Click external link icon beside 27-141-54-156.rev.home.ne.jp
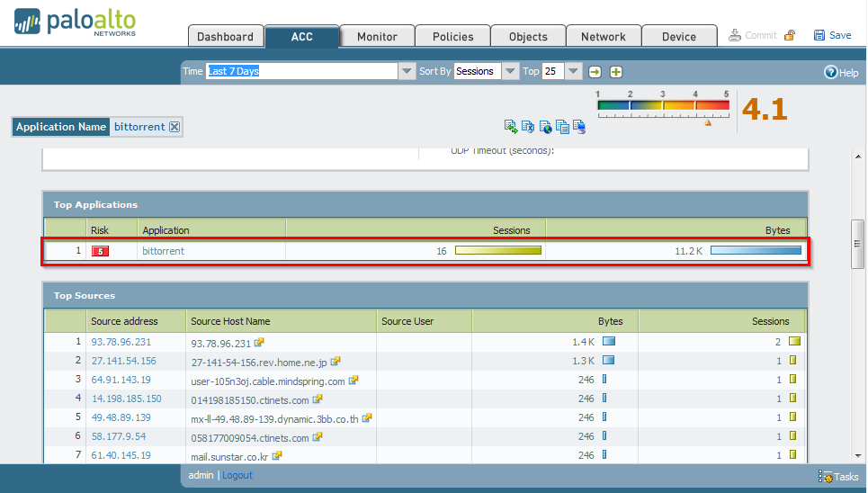The image size is (868, 493). 336,361
